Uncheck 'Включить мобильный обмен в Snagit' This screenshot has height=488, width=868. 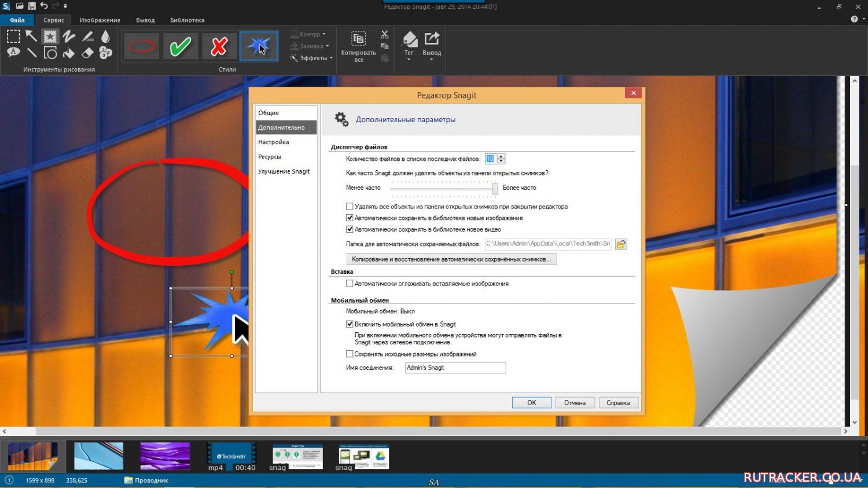click(x=350, y=324)
